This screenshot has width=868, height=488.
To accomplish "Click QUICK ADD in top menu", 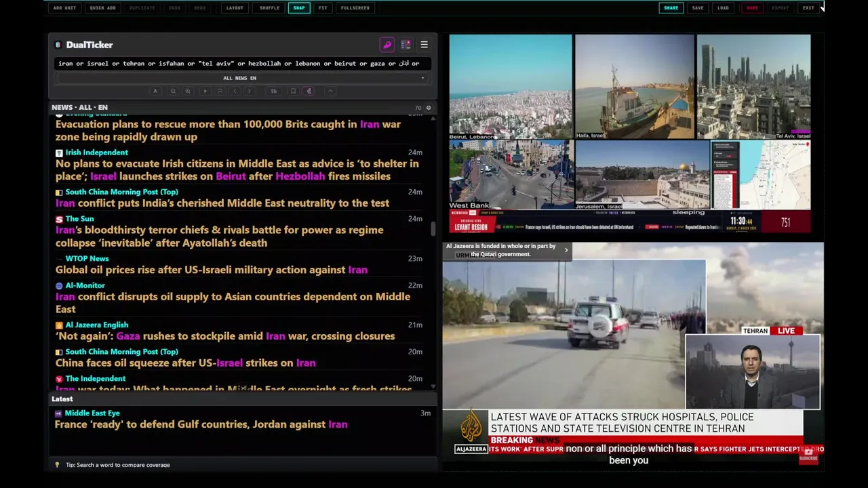I will (x=103, y=7).
